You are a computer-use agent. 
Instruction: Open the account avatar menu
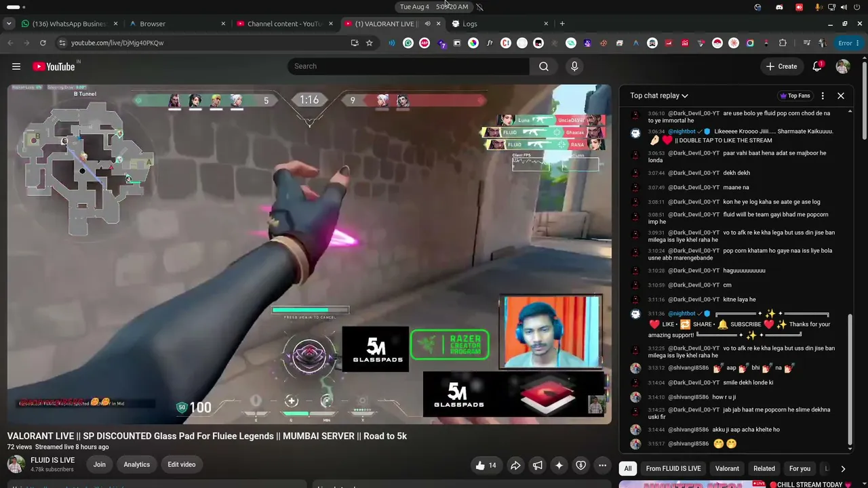click(x=843, y=66)
